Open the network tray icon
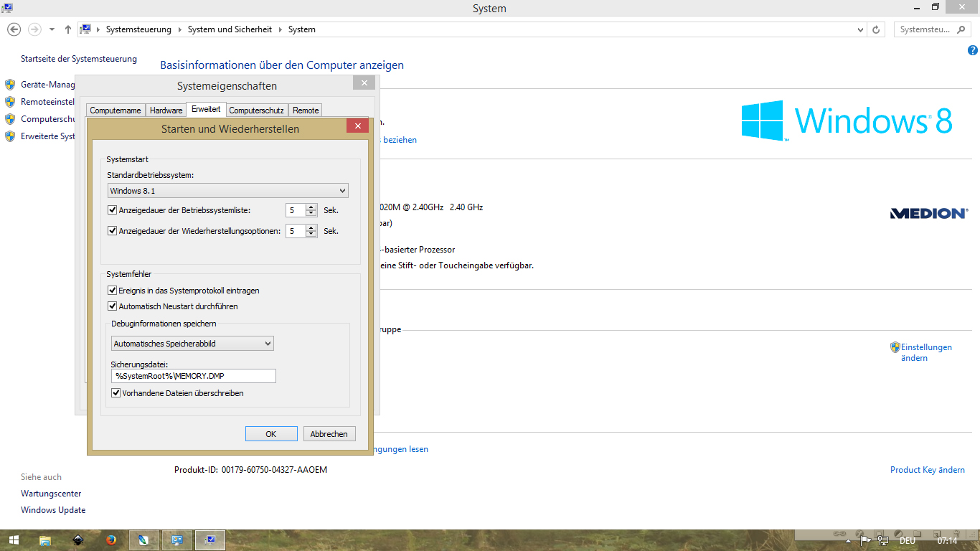This screenshot has height=551, width=980. pos(883,541)
